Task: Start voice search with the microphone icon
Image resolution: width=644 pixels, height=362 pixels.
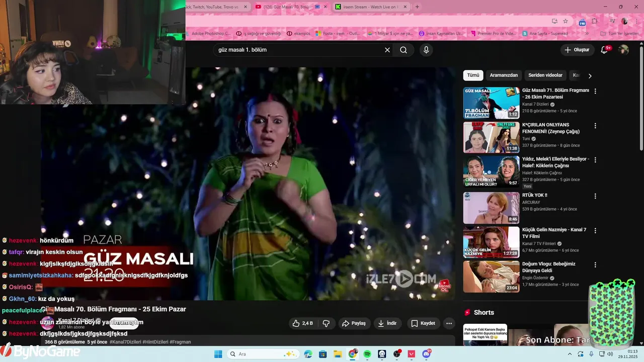Action: coord(426,50)
